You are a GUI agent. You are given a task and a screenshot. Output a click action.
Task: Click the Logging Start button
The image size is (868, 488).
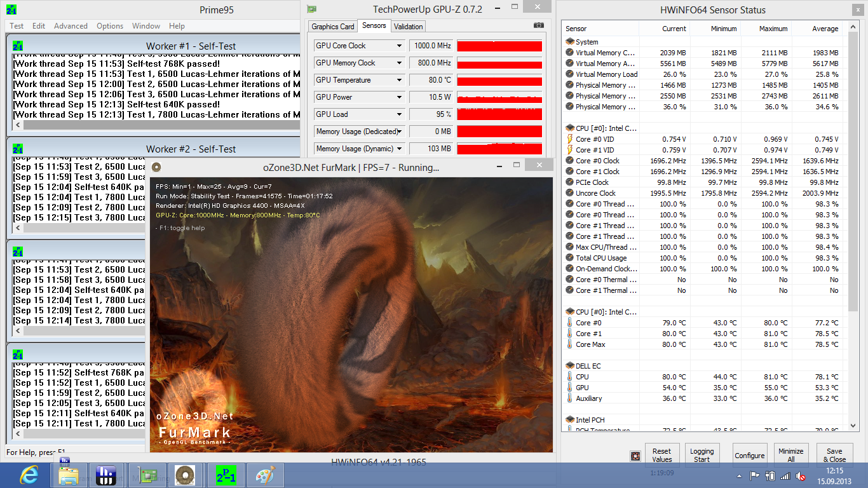coord(702,456)
